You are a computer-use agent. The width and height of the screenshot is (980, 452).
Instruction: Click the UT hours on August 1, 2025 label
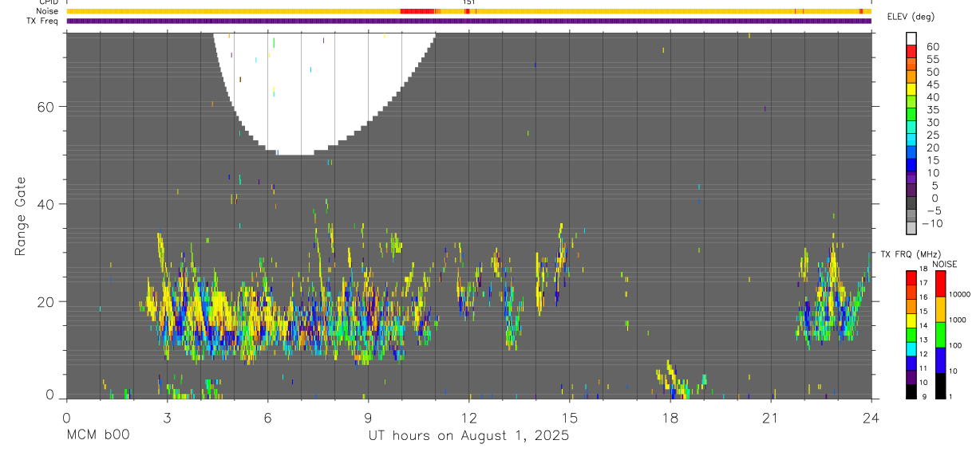click(468, 435)
